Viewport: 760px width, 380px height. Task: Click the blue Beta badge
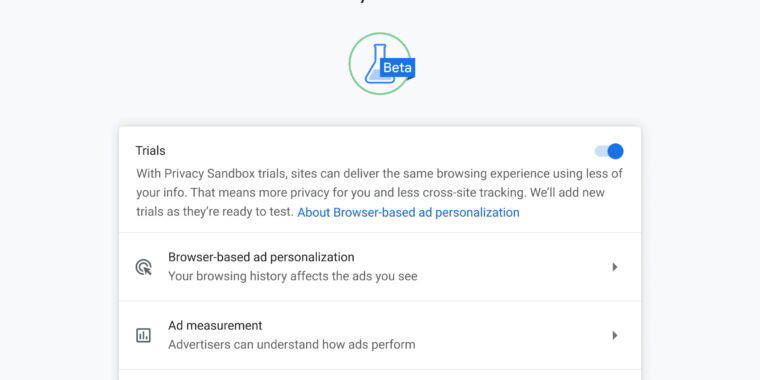coord(397,68)
